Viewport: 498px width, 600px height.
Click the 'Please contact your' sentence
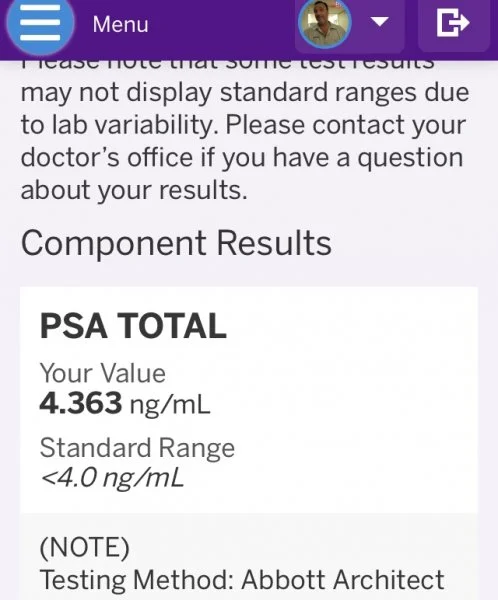[346, 125]
